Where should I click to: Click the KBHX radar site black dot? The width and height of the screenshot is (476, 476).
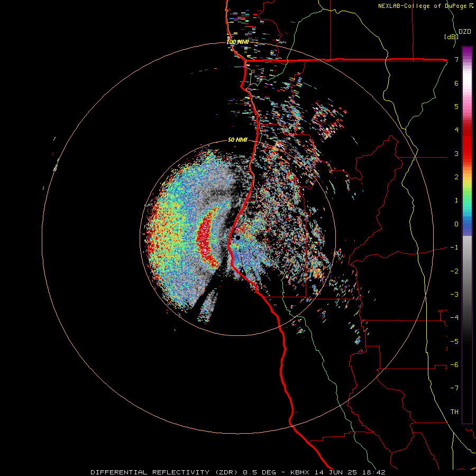click(237, 237)
